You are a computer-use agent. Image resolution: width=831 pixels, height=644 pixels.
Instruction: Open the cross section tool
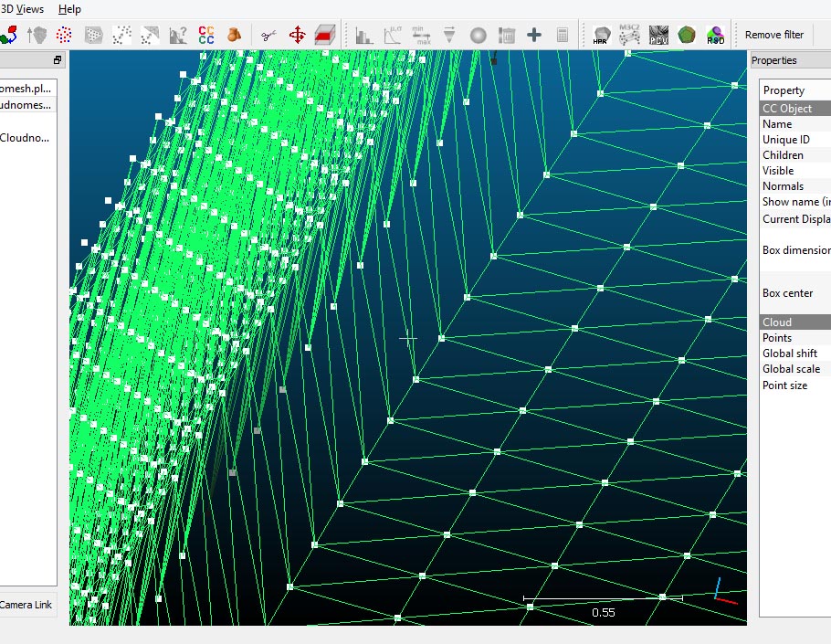click(325, 35)
